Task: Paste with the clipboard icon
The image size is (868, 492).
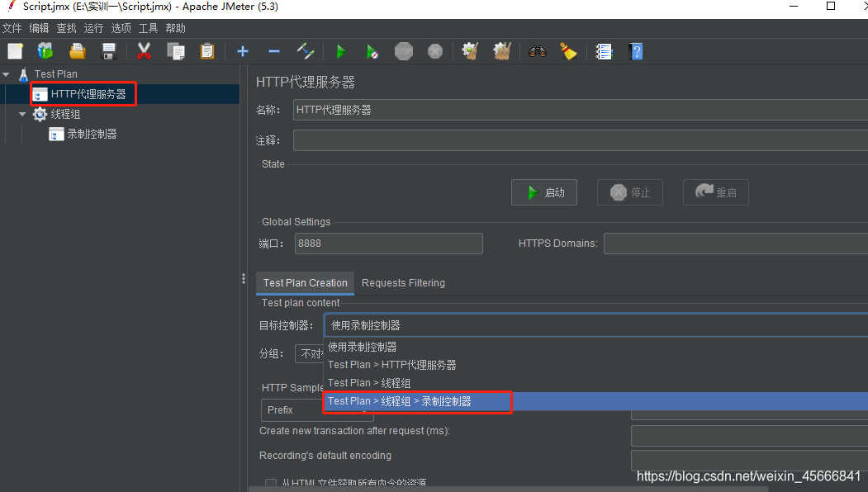Action: [207, 51]
